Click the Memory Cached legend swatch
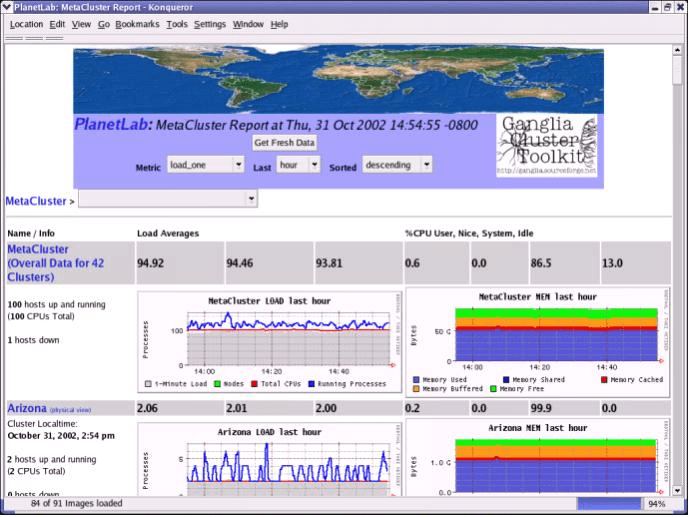 click(604, 380)
